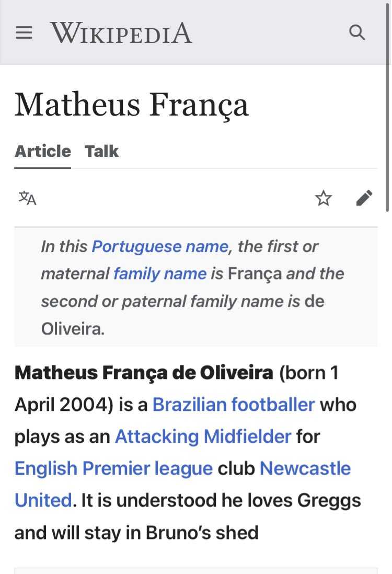Open the footballer link

click(273, 405)
